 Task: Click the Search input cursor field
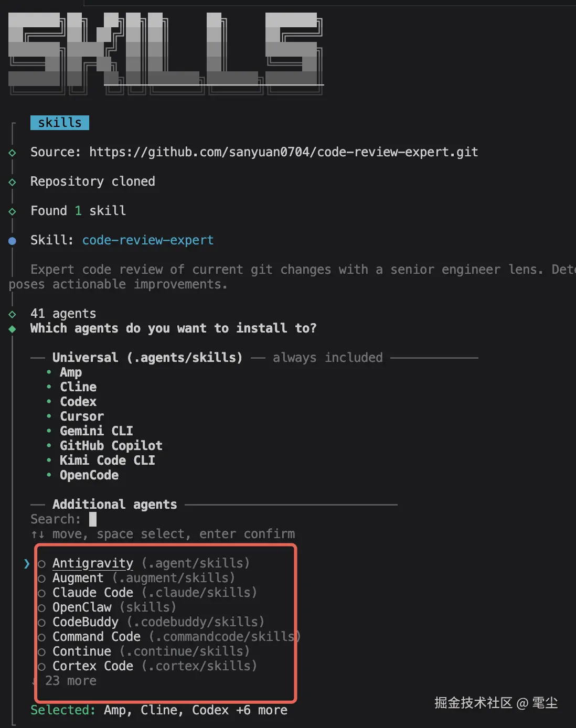coord(93,519)
